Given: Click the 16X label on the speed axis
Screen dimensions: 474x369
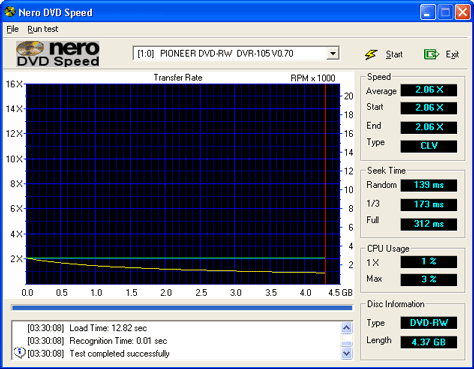Looking at the screenshot, I should 14,84.
